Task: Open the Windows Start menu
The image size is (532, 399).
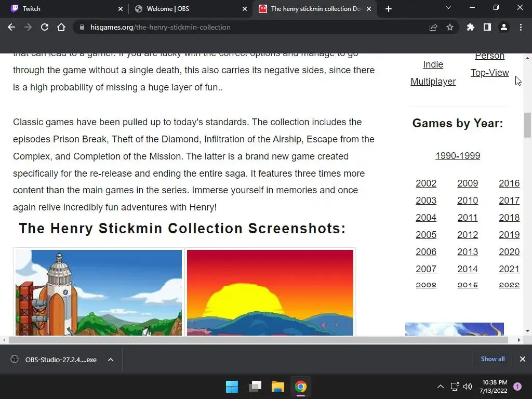Action: [232, 387]
